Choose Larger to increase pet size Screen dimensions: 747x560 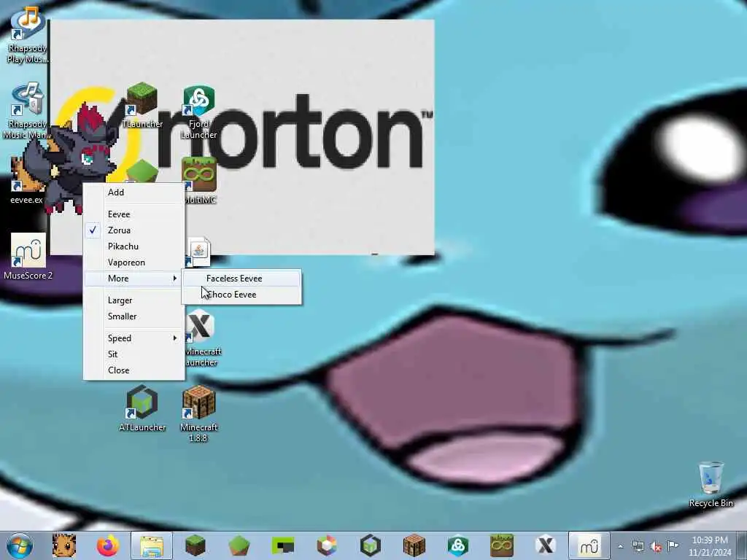(x=134, y=300)
